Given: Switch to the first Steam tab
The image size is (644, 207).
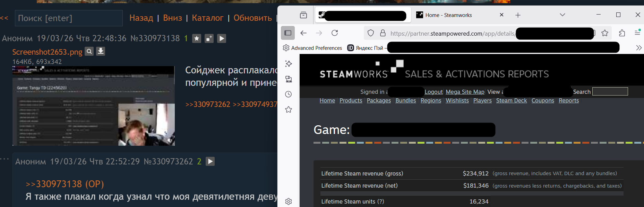Looking at the screenshot, I should point(362,15).
